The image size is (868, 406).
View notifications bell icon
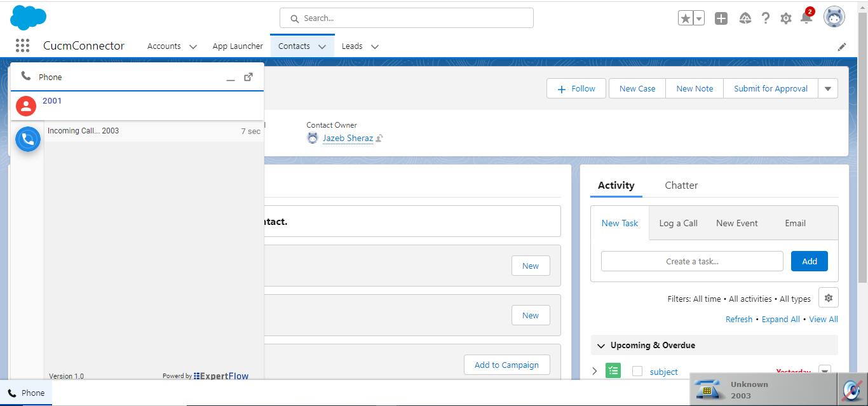pyautogui.click(x=806, y=18)
